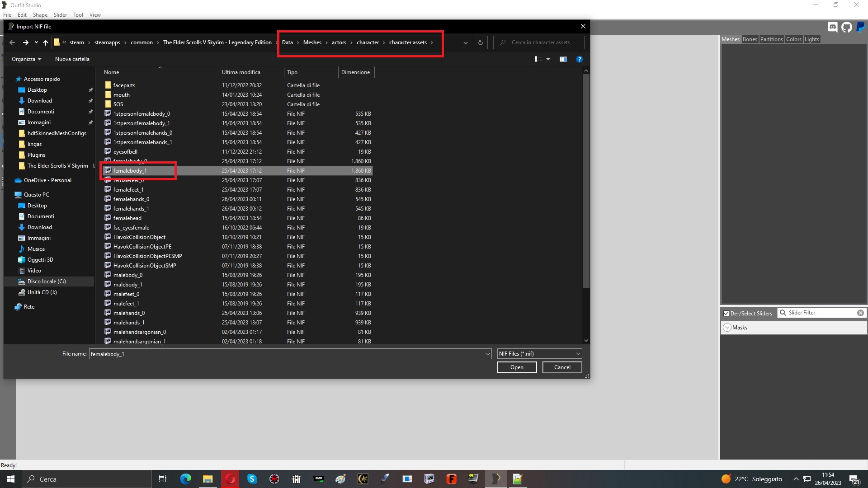Image resolution: width=868 pixels, height=488 pixels.
Task: Jump to the Meshes breadcrumb folder
Action: pos(312,42)
